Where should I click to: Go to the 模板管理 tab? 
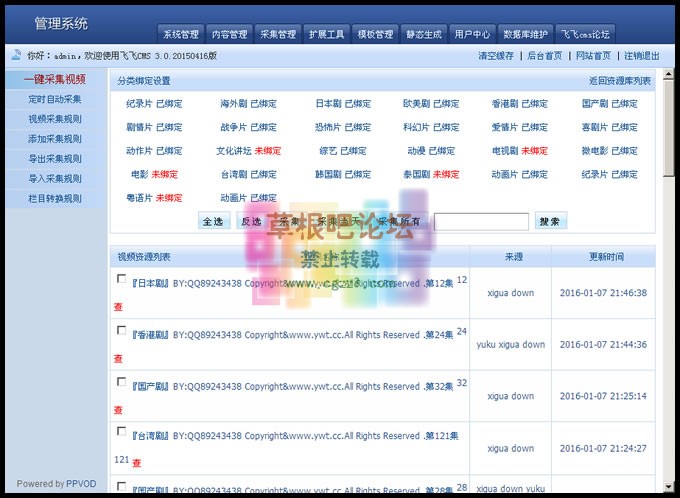[375, 34]
